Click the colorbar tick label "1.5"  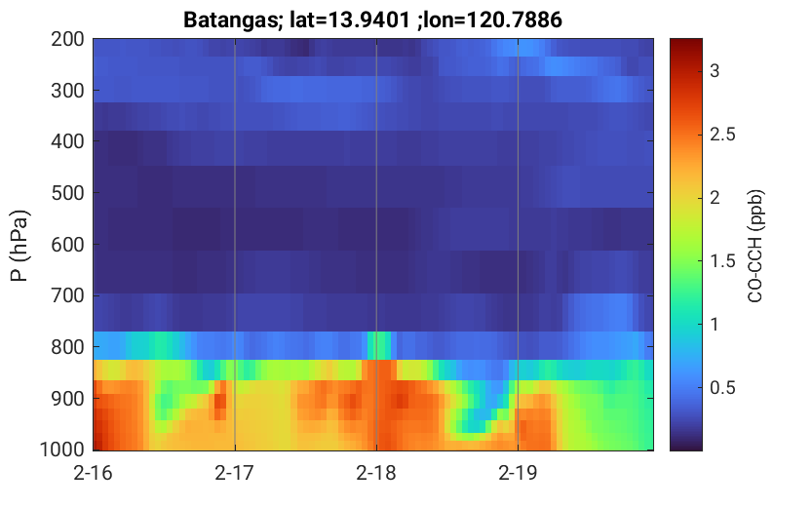(722, 261)
